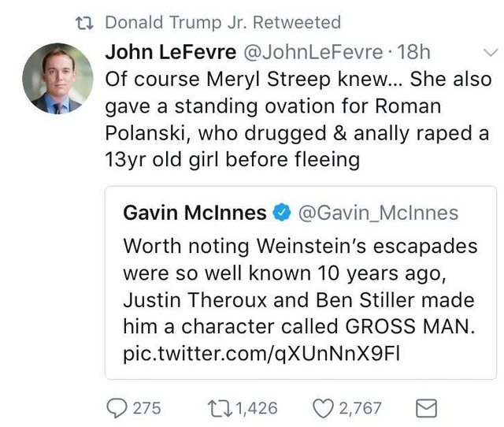The height and width of the screenshot is (427, 504).
Task: Open the quoted tweet about Weinstein's escapades
Action: [x=300, y=285]
